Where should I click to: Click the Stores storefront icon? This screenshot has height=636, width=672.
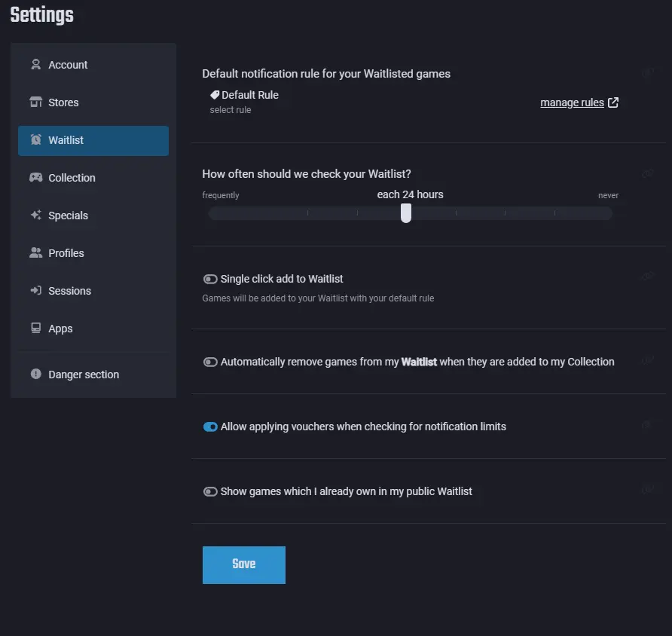(x=36, y=102)
